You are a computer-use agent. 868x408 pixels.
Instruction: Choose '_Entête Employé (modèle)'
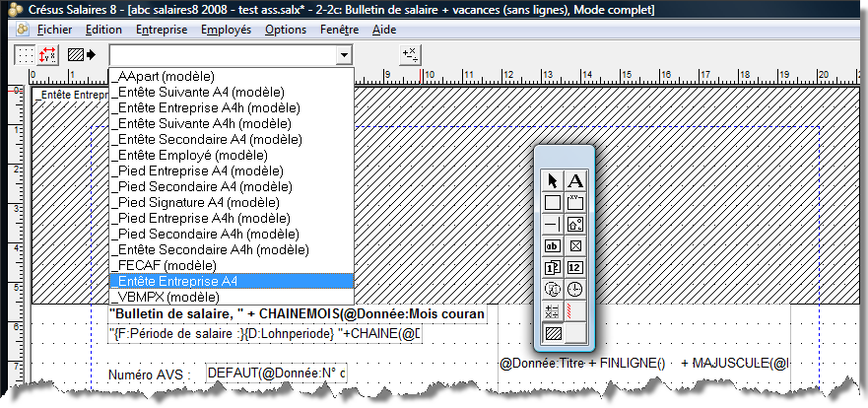pyautogui.click(x=232, y=155)
